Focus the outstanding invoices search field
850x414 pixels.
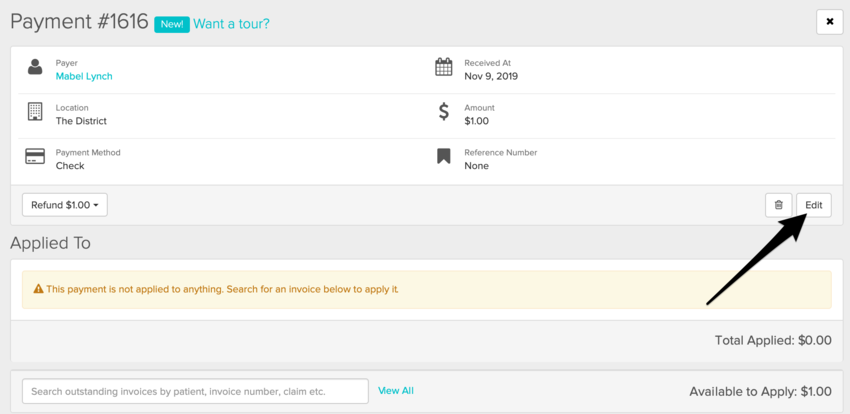[x=195, y=391]
